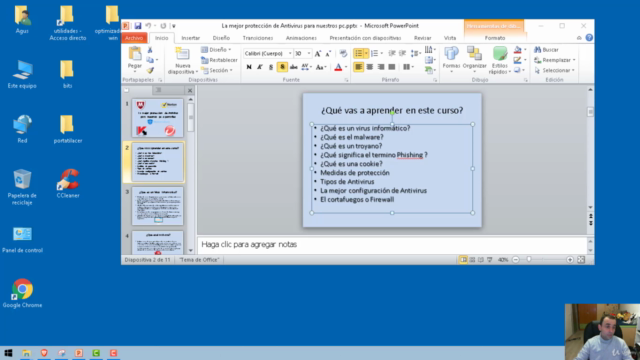The height and width of the screenshot is (360, 640).
Task: Click zoom in plus button
Action: (570, 260)
